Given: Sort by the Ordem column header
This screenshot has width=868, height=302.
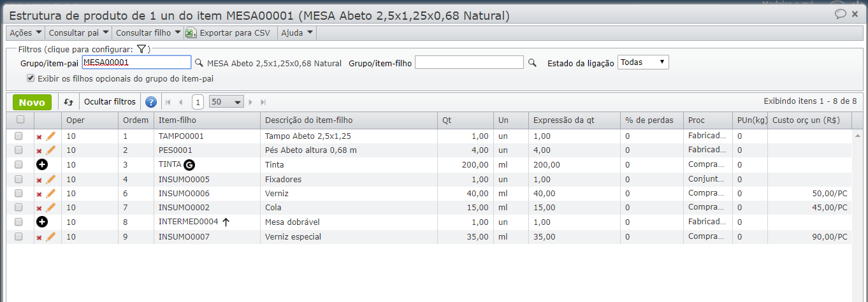Looking at the screenshot, I should click(136, 120).
